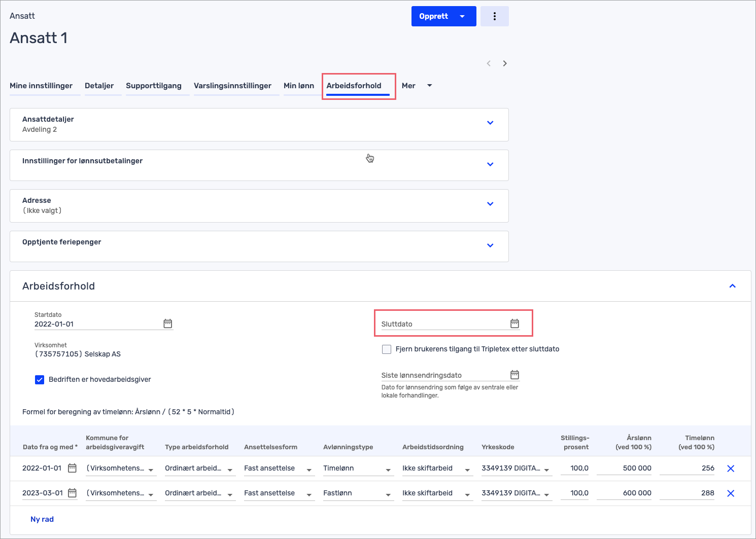
Task: Open calendar picker for Startdato
Action: (x=168, y=324)
